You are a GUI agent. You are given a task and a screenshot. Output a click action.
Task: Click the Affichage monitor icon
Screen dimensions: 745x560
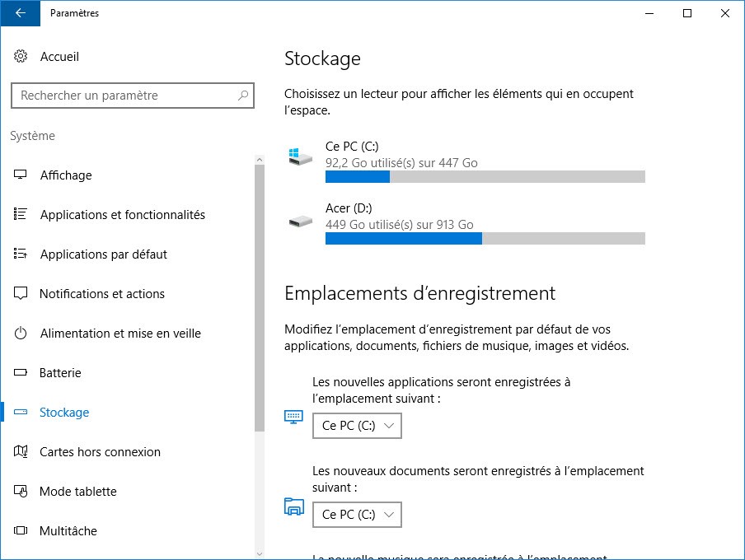pyautogui.click(x=21, y=175)
